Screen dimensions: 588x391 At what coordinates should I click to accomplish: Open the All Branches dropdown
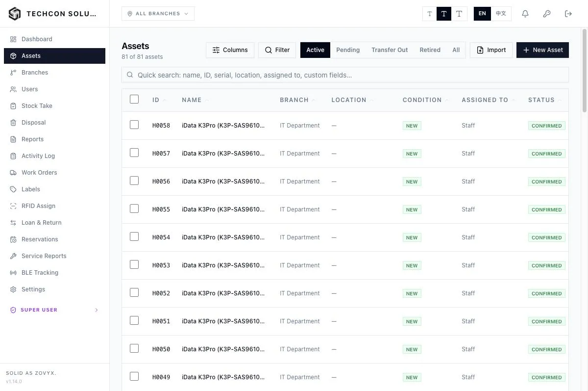pos(158,14)
